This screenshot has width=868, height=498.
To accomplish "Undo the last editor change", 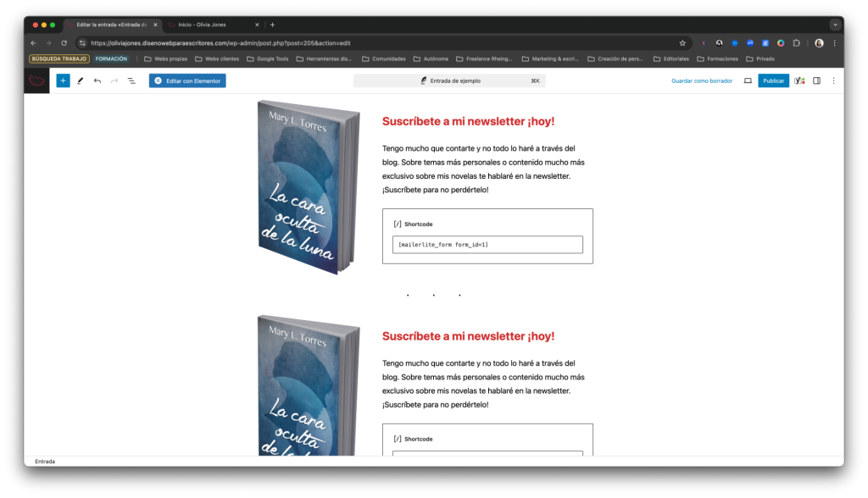I will click(97, 80).
